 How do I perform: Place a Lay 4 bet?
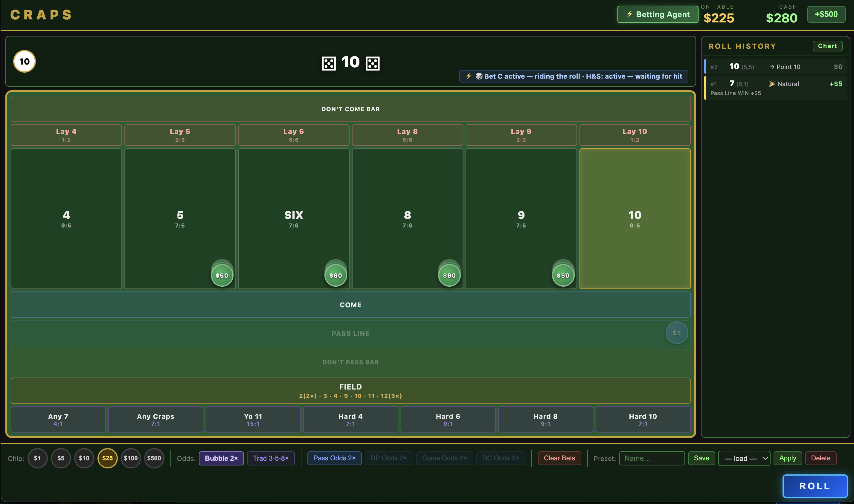pos(66,135)
